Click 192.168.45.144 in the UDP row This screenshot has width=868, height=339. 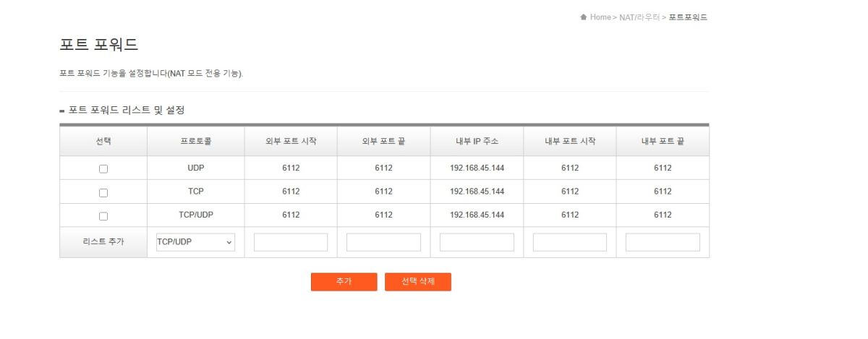tap(477, 168)
